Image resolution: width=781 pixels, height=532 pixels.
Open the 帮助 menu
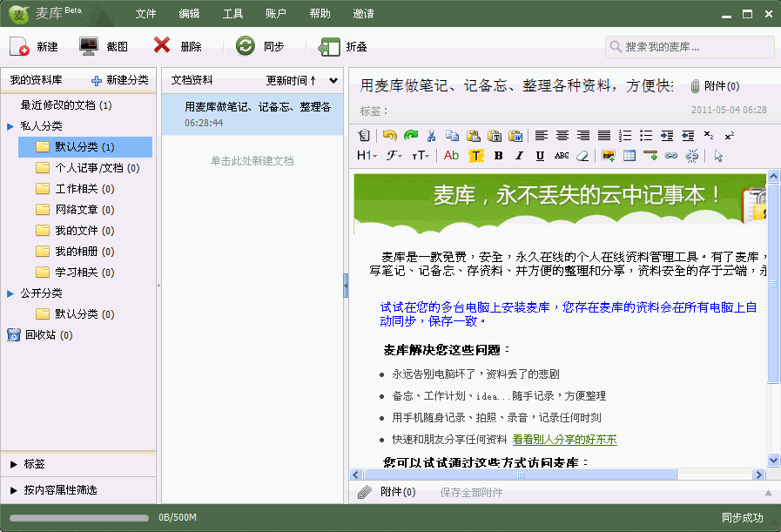point(320,14)
